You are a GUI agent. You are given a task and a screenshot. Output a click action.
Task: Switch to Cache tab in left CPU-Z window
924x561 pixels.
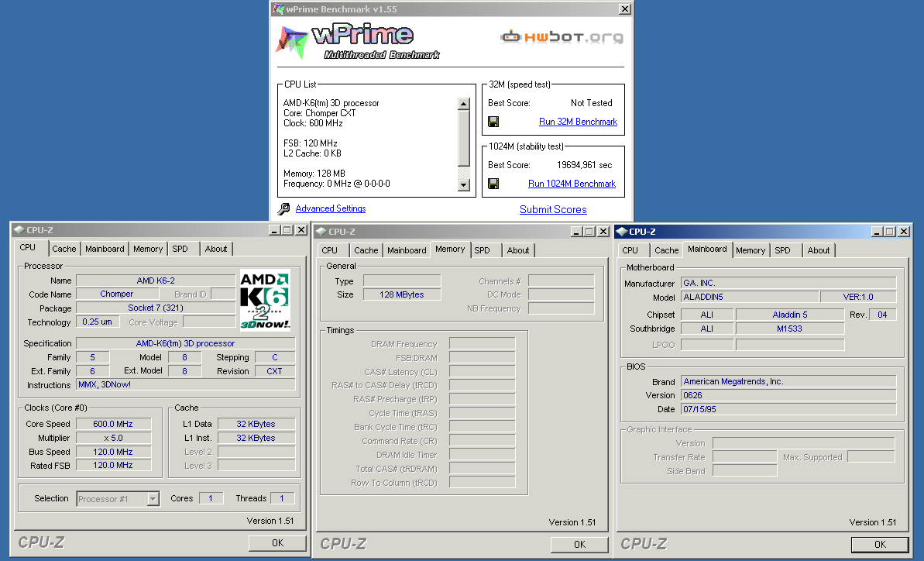pyautogui.click(x=64, y=249)
